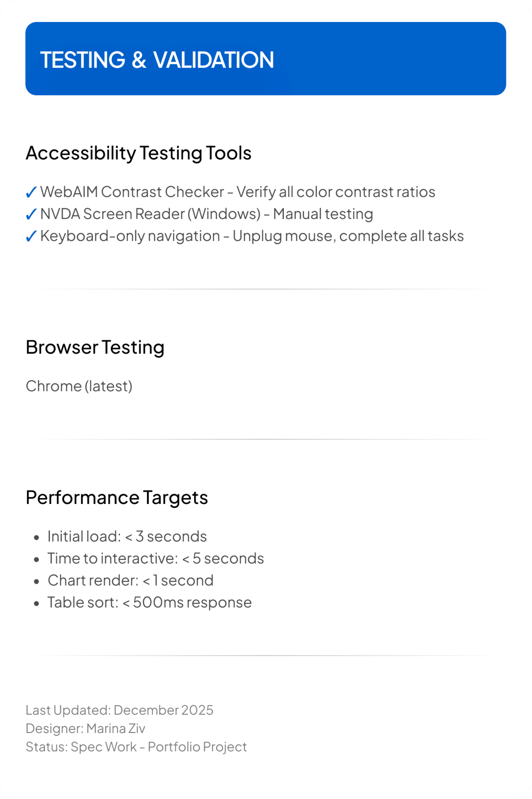Click the checkmark next to NVDA Screen Reader
Viewport: 532px width, 799px height.
(31, 214)
